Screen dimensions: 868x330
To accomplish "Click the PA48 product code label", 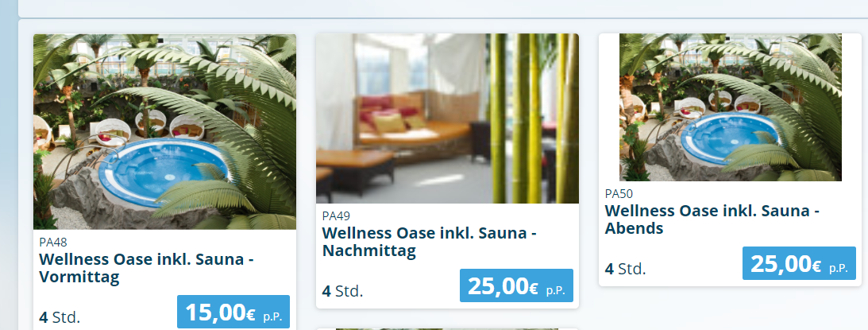I will [x=53, y=243].
